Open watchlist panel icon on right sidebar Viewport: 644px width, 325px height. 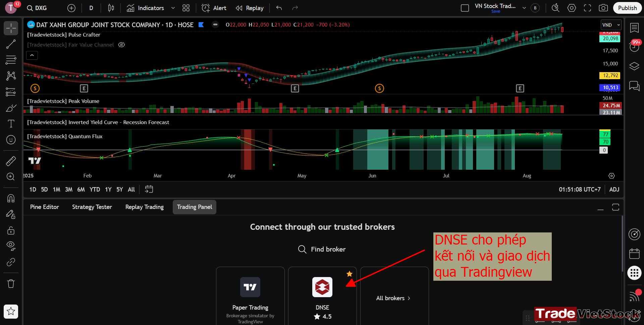pyautogui.click(x=634, y=28)
